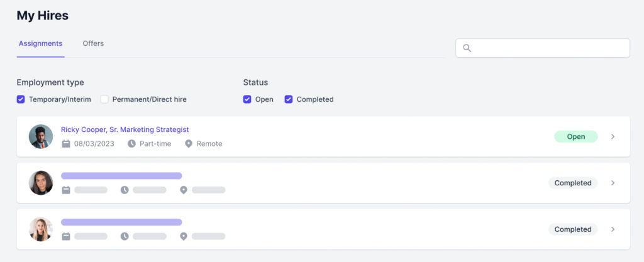
Task: Click the search magnifier icon
Action: [467, 48]
